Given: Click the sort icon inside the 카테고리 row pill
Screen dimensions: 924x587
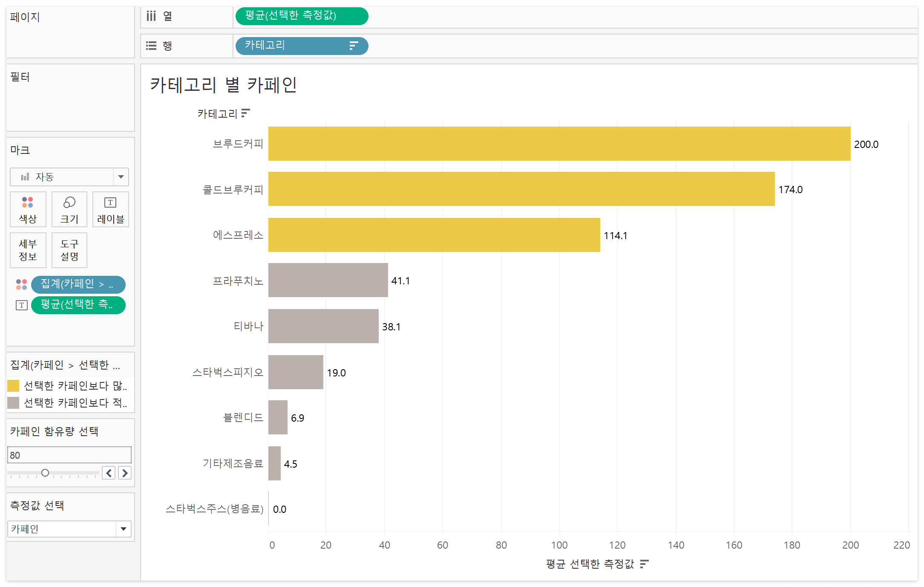Looking at the screenshot, I should (353, 46).
